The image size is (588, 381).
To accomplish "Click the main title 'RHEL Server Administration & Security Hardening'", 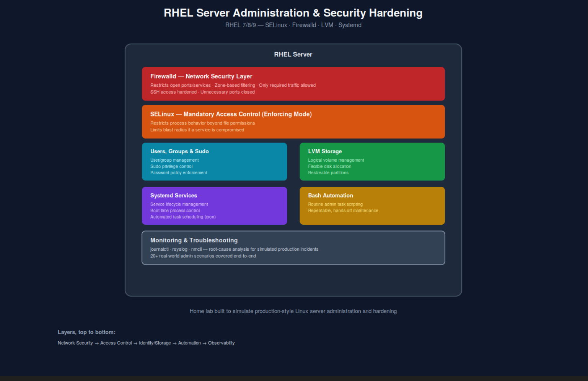I will (293, 13).
